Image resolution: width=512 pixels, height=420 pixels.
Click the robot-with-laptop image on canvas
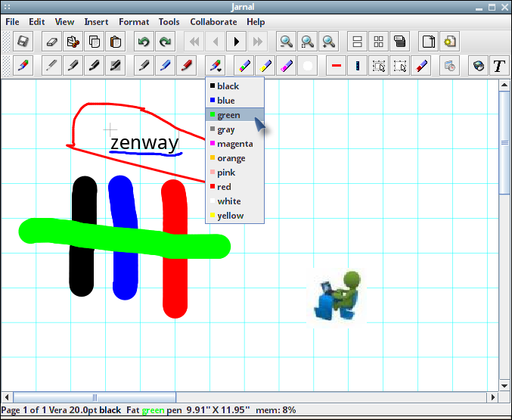tap(337, 297)
